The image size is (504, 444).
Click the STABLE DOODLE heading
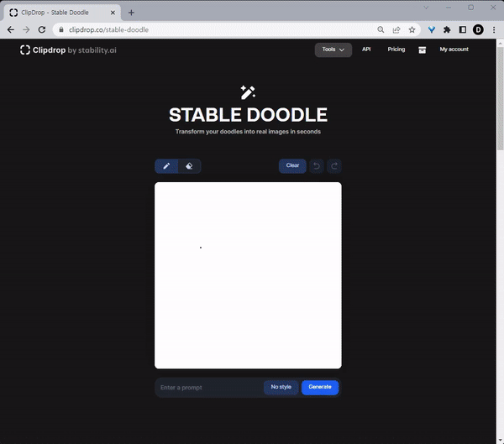click(x=248, y=115)
